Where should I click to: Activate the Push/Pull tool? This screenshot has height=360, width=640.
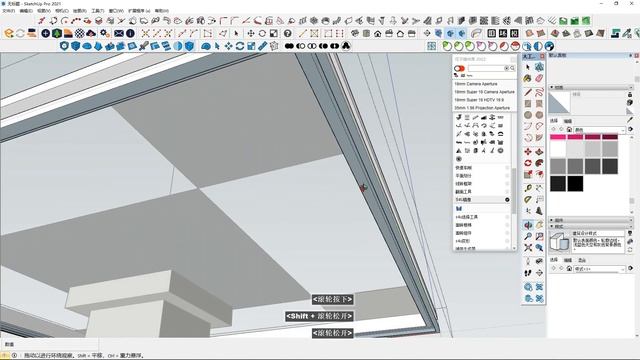coord(539,152)
